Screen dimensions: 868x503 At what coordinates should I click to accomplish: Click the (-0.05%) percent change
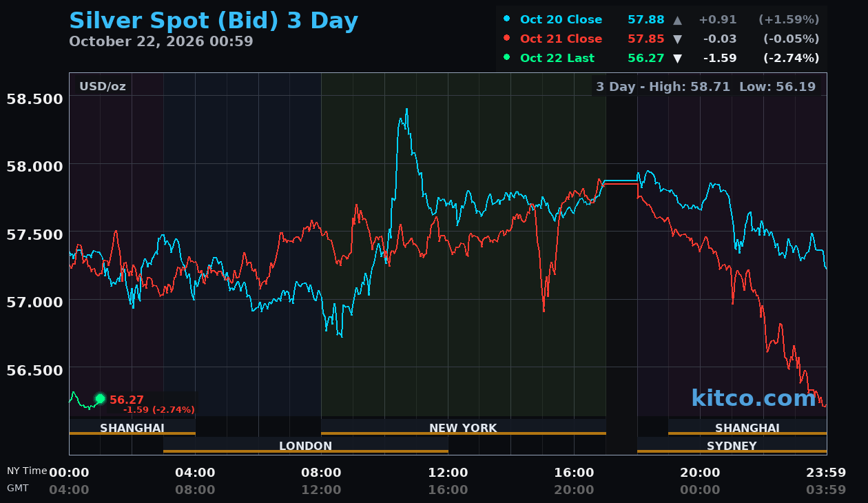pos(791,39)
